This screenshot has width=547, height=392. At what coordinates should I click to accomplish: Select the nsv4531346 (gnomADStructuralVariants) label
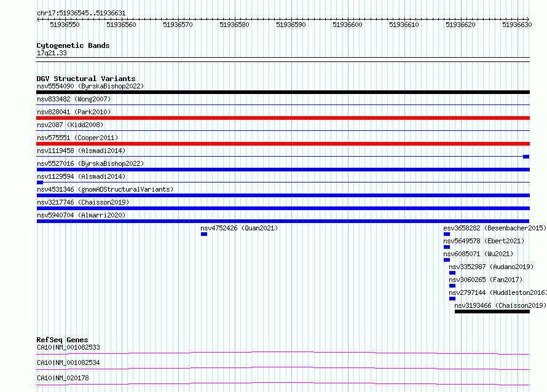tap(105, 189)
